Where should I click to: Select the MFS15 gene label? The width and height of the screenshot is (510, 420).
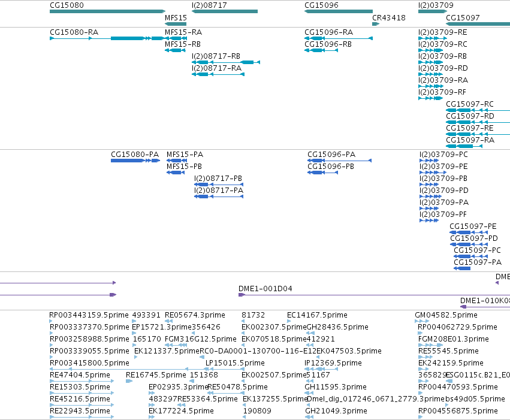click(176, 17)
